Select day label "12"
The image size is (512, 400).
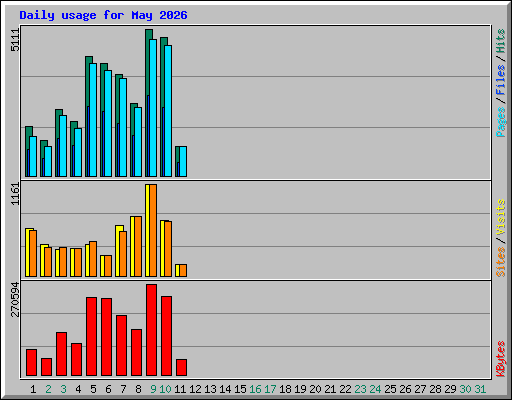[195, 389]
